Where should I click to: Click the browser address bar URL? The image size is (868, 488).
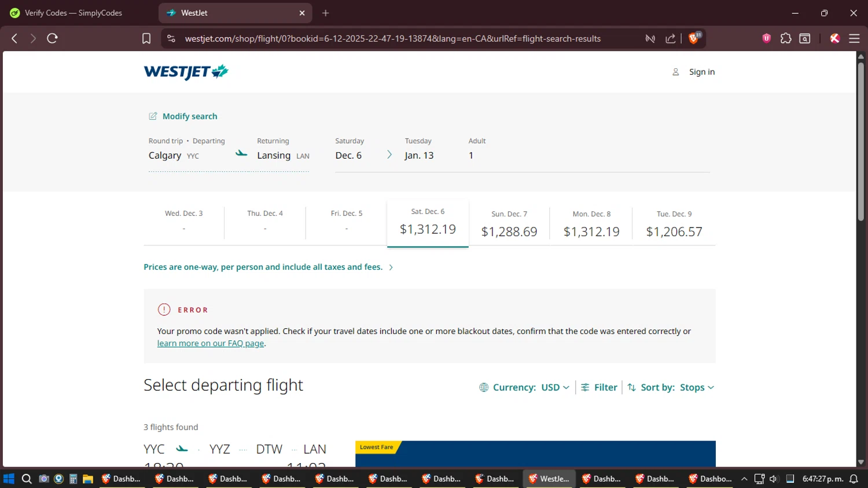point(393,39)
